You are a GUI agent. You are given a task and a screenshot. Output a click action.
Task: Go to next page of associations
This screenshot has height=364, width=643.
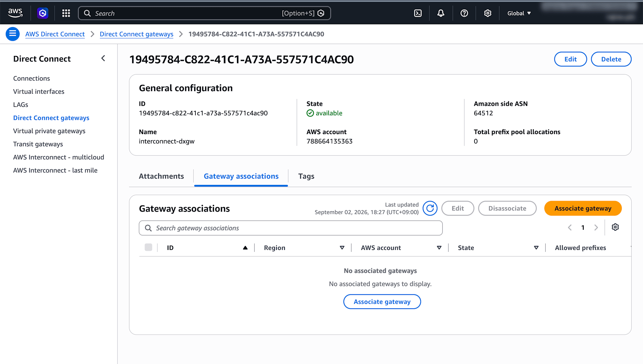[x=596, y=228]
